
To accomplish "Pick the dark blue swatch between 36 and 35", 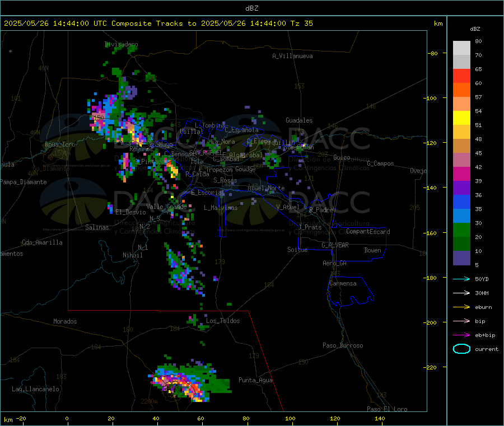I will [x=461, y=202].
